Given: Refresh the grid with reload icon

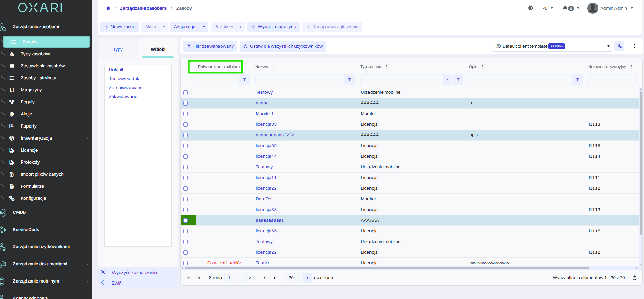Looking at the screenshot, I should point(634,278).
